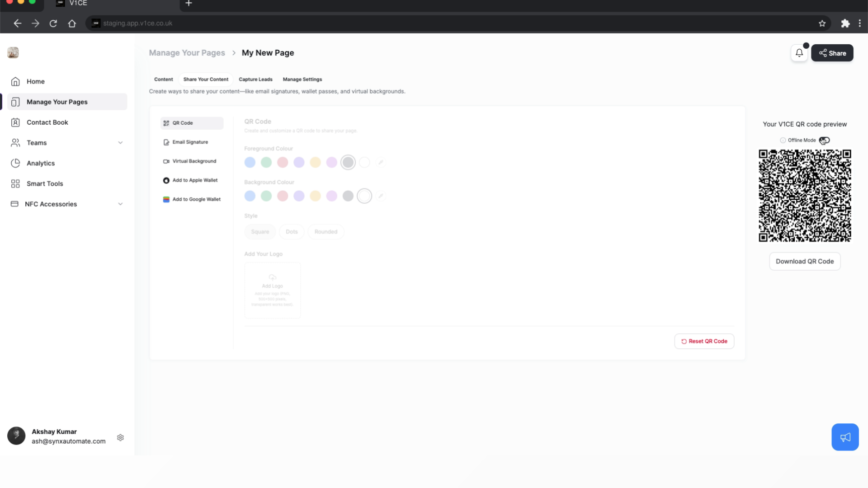Click the Manage Your Pages breadcrumb link

point(187,53)
